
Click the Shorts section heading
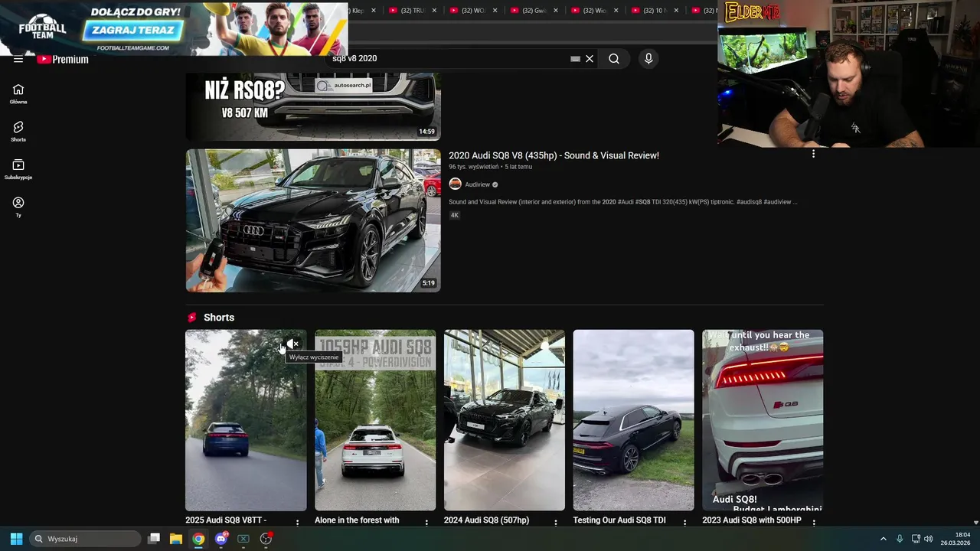tap(219, 318)
